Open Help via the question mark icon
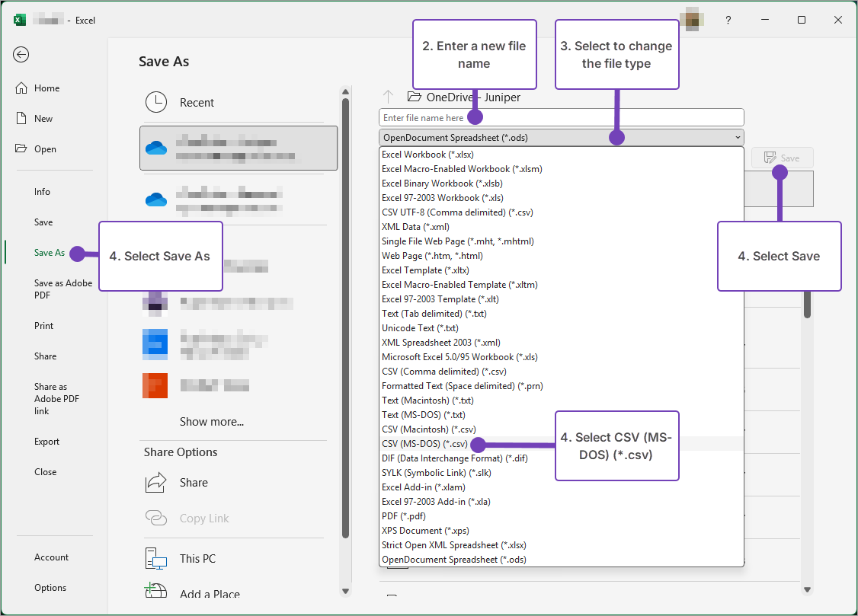 tap(728, 20)
